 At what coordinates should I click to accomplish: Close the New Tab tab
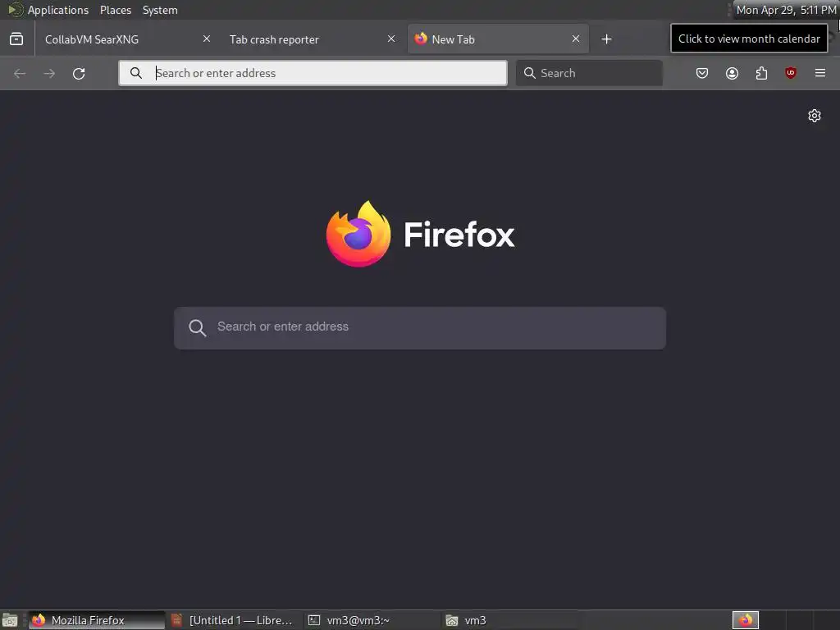(575, 39)
